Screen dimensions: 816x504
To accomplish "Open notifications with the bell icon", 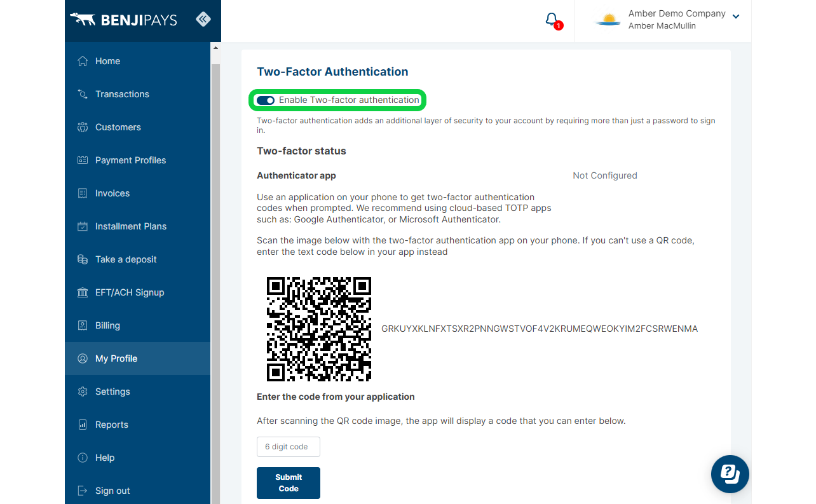I will tap(552, 20).
